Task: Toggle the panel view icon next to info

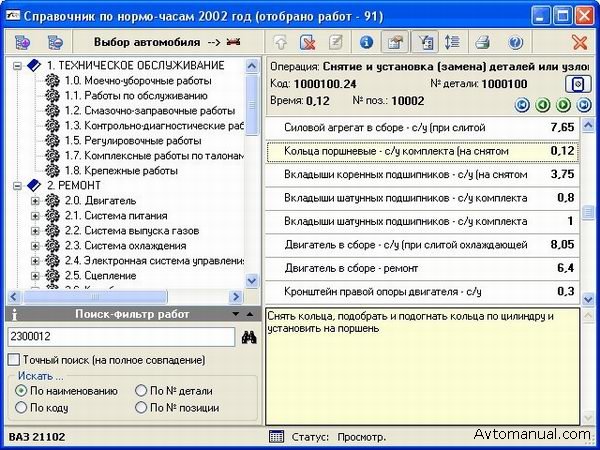Action: coord(396,42)
